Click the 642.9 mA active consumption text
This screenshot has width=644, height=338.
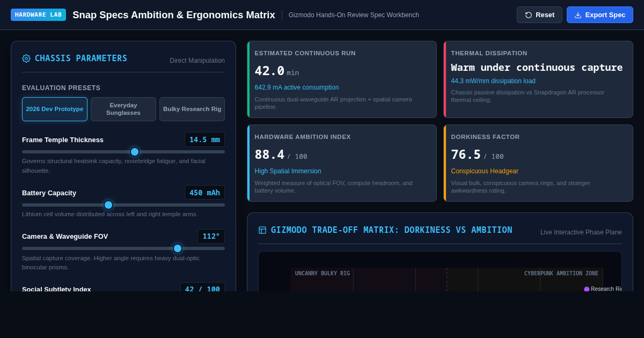point(297,87)
